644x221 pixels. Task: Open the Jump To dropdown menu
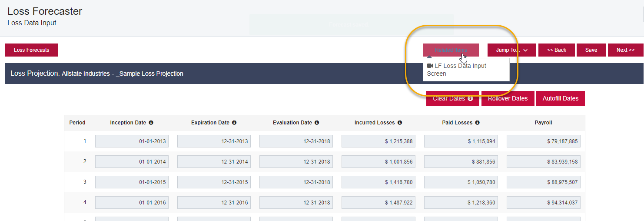pos(511,50)
